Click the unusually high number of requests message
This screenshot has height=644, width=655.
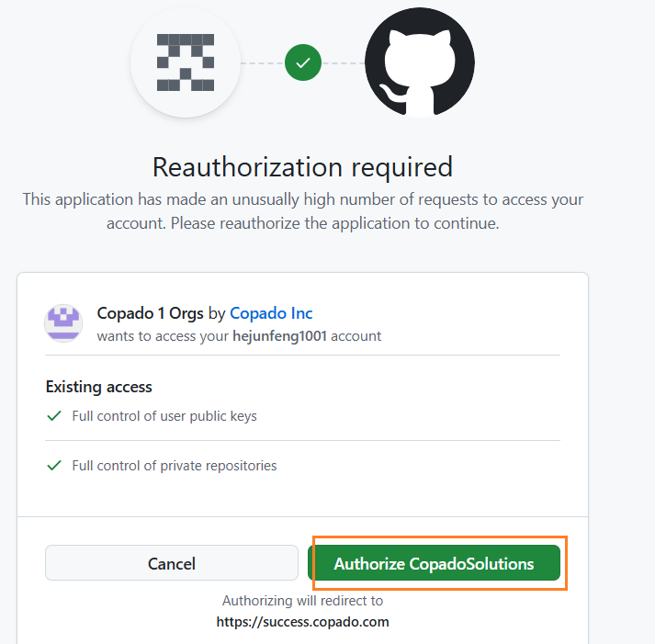point(303,211)
